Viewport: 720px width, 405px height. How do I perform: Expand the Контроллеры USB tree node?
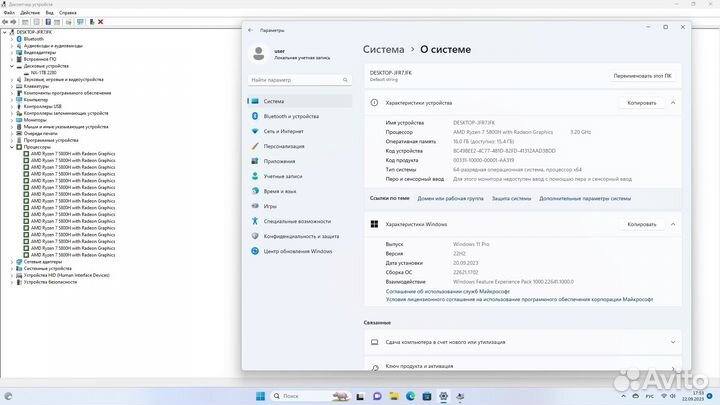[12, 107]
